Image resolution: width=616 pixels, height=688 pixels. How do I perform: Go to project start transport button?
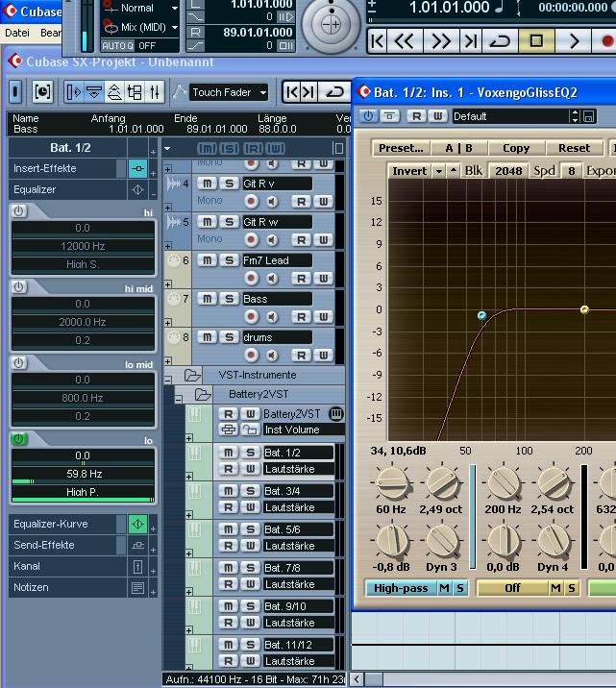tap(378, 41)
